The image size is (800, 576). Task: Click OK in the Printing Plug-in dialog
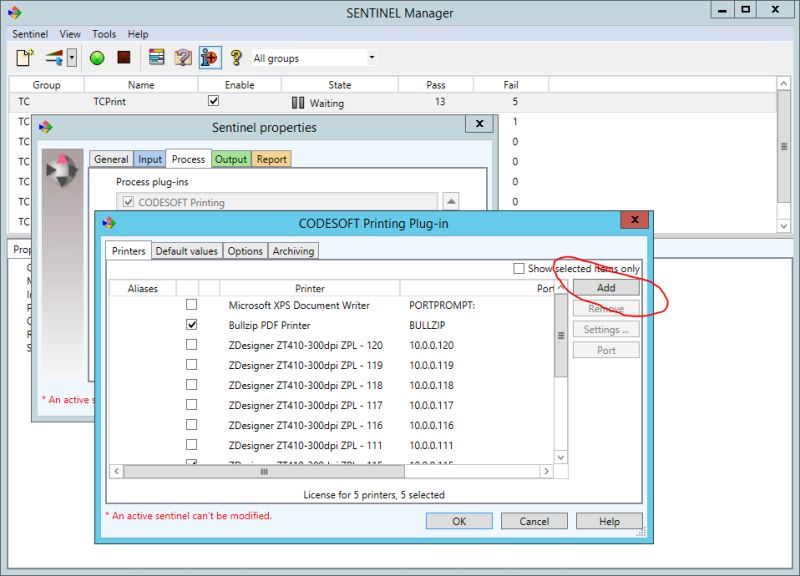coord(459,521)
